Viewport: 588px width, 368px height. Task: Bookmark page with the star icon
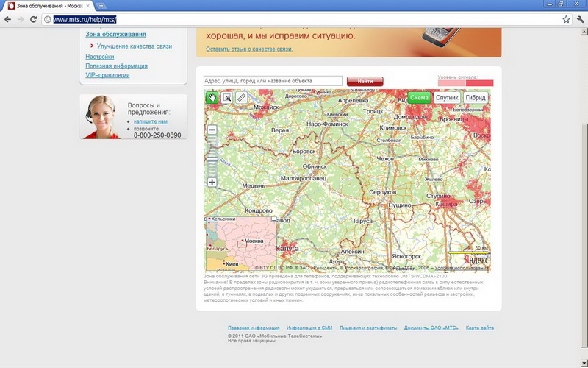566,19
